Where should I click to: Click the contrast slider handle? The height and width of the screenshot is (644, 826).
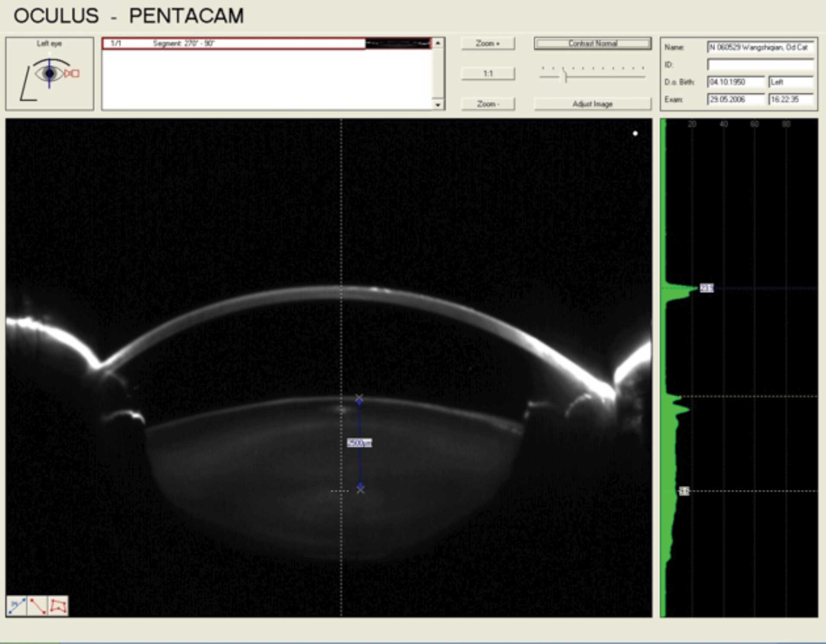click(565, 76)
